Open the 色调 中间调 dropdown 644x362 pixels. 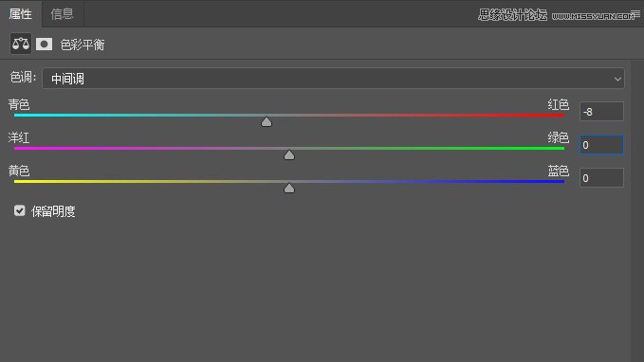click(333, 79)
